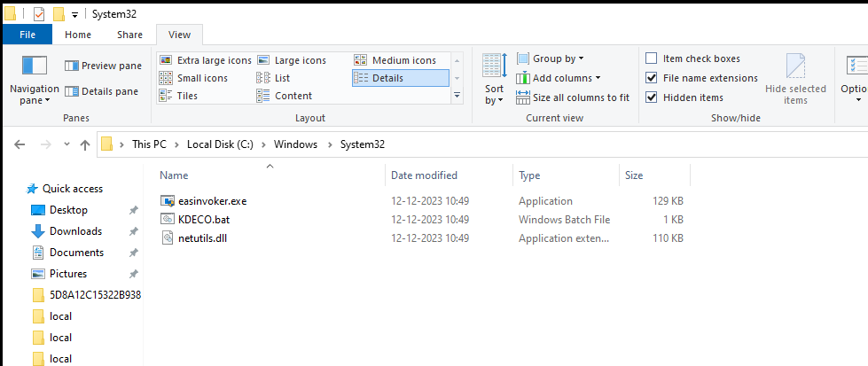This screenshot has width=868, height=366.
Task: Open the 5D8A12C15322B938 folder
Action: point(95,295)
